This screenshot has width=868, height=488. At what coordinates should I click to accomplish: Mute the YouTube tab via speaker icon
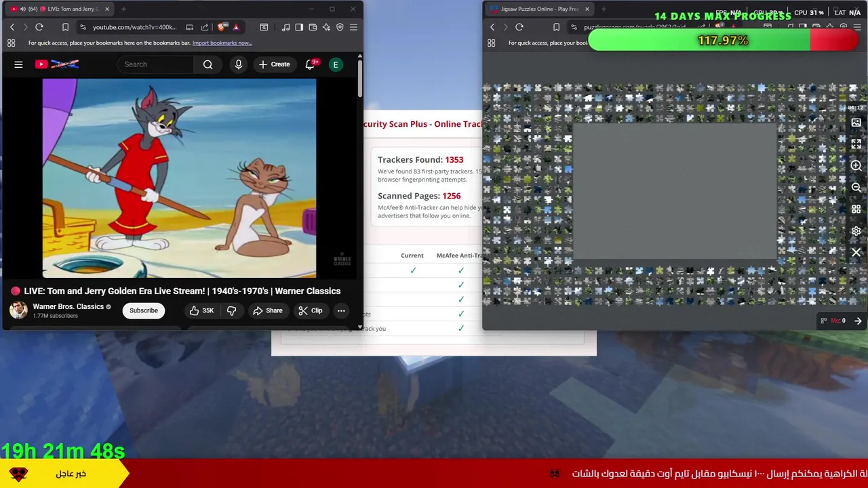pyautogui.click(x=22, y=9)
